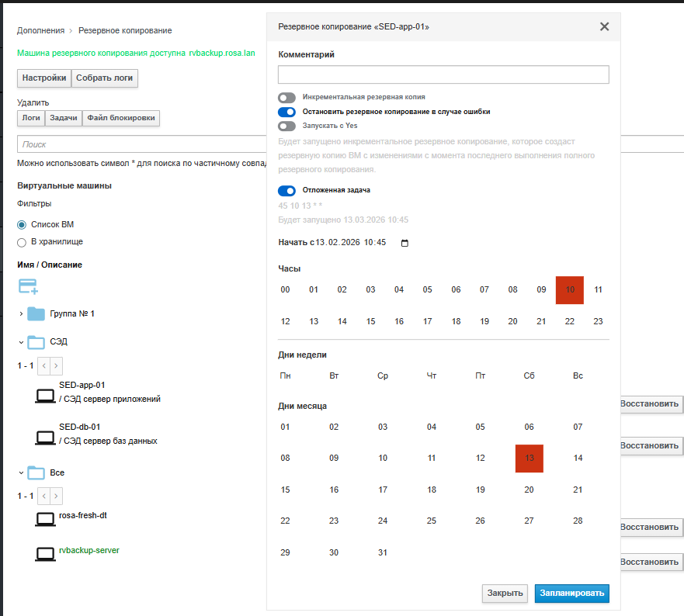Viewport: 684px width, 616px height.
Task: Click the rosa-fresh-dt laptop icon
Action: tap(46, 519)
